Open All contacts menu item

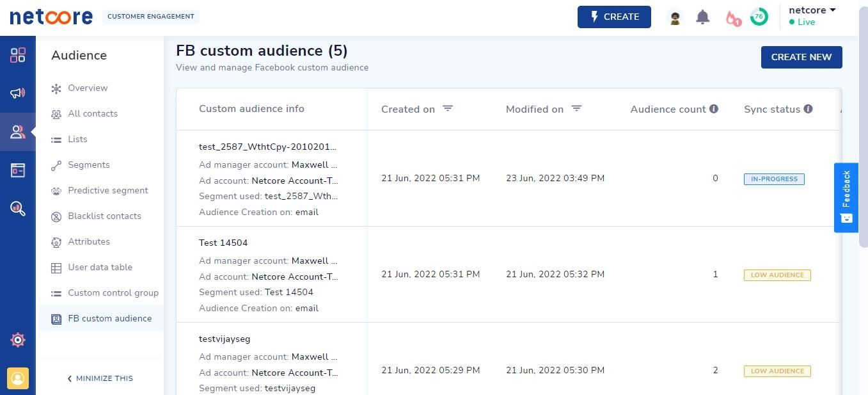(93, 113)
